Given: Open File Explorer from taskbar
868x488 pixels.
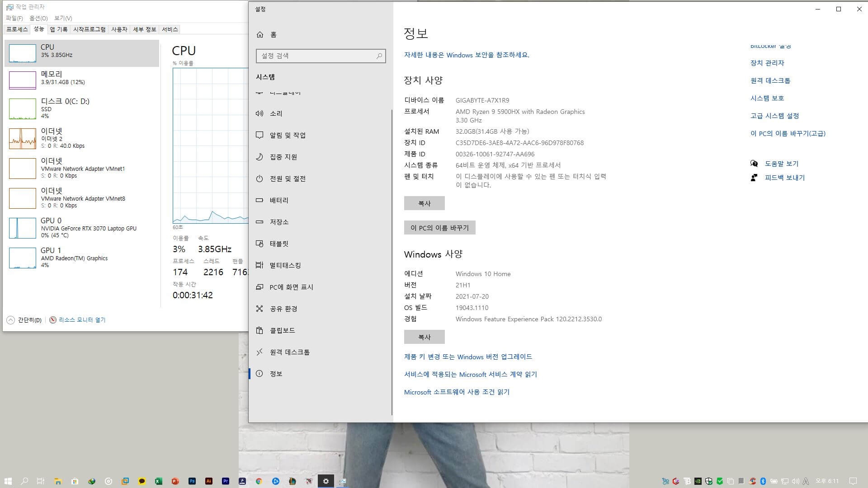Looking at the screenshot, I should (58, 481).
